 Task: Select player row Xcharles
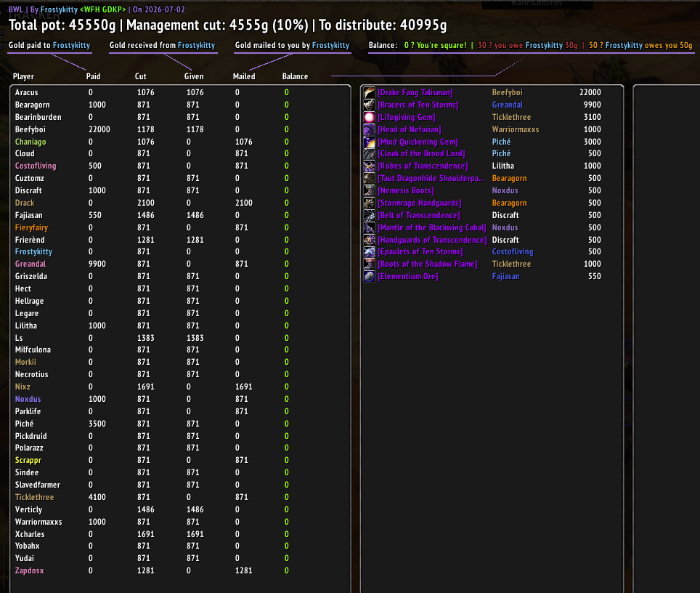tap(180, 534)
